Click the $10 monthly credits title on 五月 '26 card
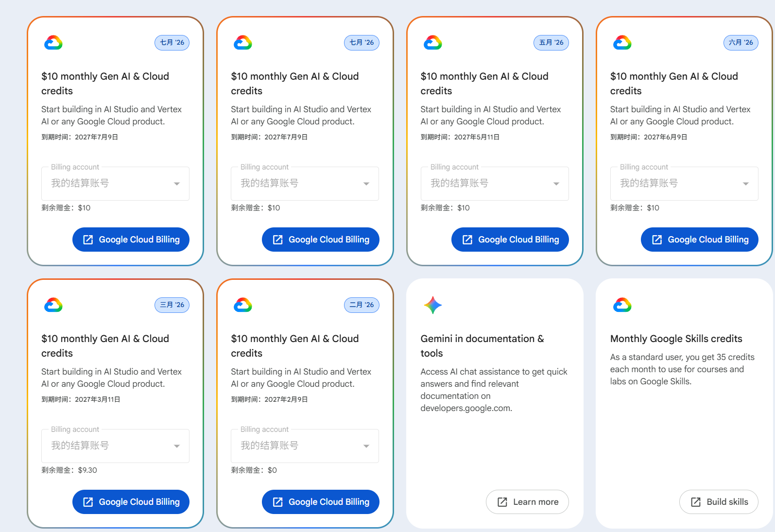This screenshot has height=532, width=775. pyautogui.click(x=484, y=84)
